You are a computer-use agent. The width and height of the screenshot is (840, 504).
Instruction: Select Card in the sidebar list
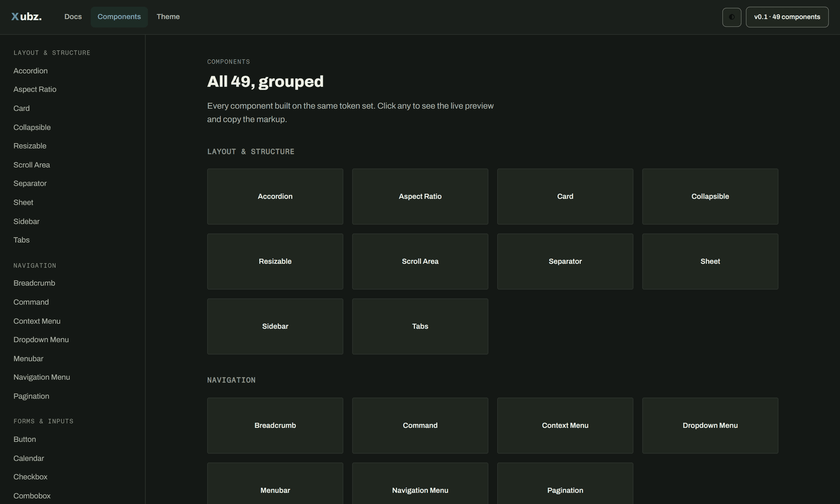point(21,109)
